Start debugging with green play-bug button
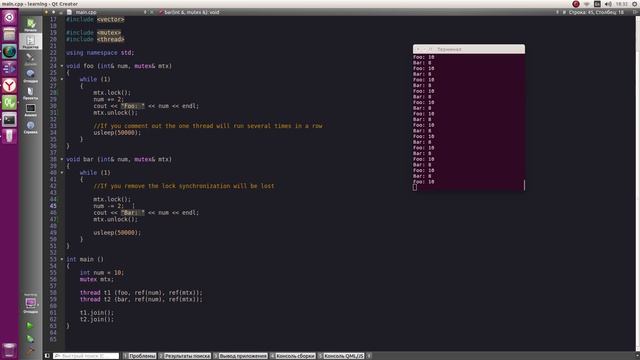This screenshot has height=360, width=640. (30, 338)
